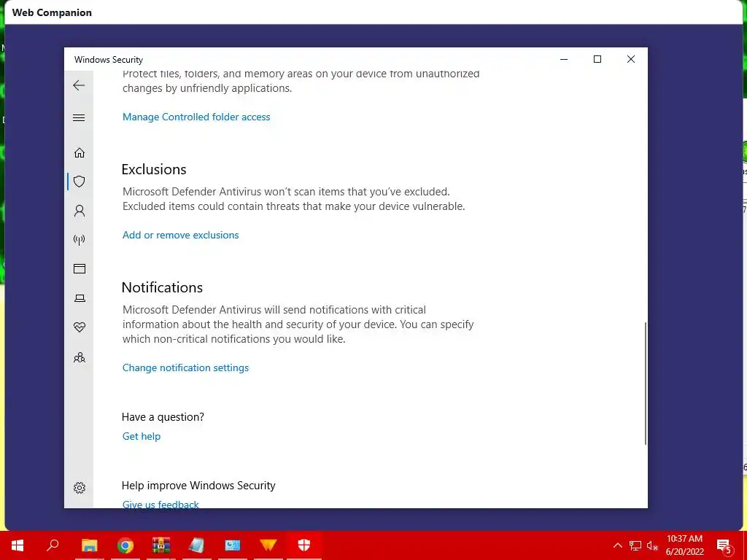Launch Google Chrome from taskbar
This screenshot has height=560, width=747.
(x=125, y=545)
